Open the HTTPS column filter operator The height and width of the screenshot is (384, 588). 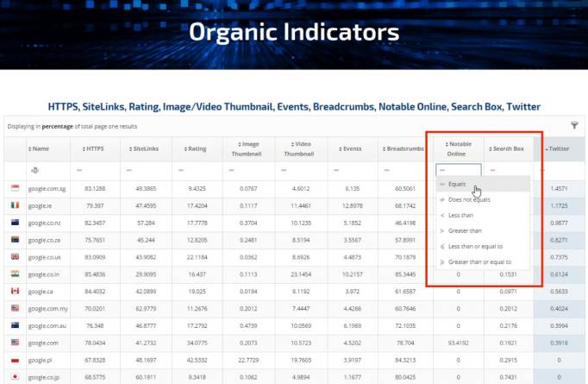(x=95, y=170)
